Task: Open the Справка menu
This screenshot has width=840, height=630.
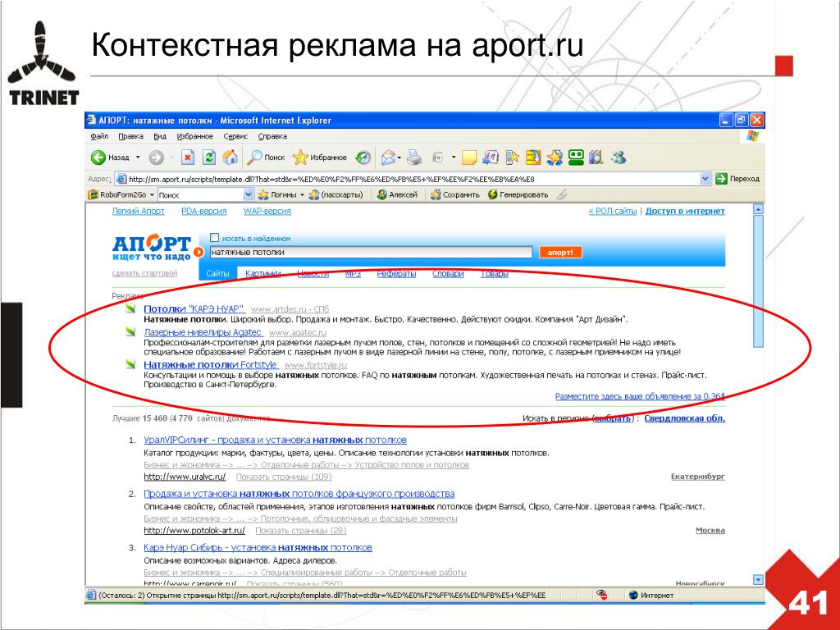Action: coord(272,137)
